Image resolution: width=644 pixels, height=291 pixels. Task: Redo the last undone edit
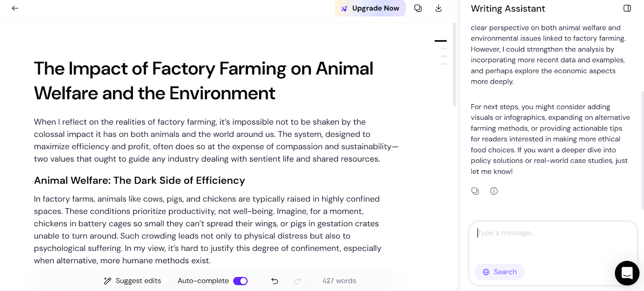[x=297, y=281]
